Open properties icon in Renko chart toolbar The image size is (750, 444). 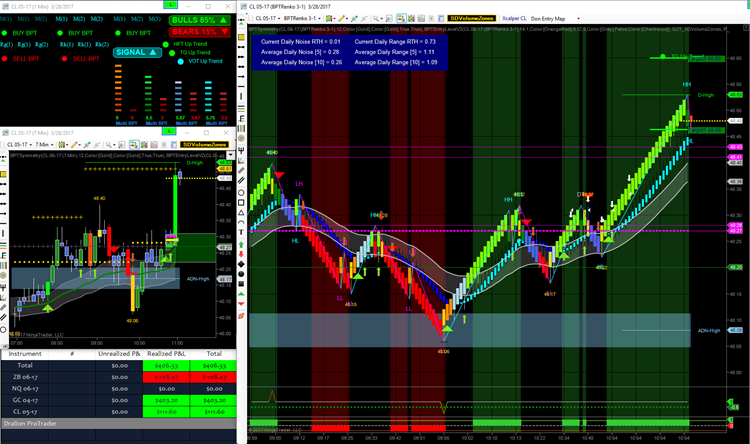[x=441, y=19]
